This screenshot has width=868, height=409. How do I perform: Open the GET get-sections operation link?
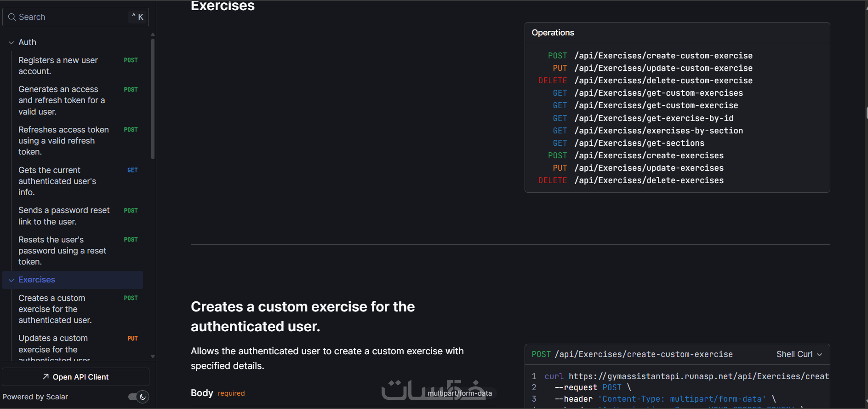click(x=639, y=143)
